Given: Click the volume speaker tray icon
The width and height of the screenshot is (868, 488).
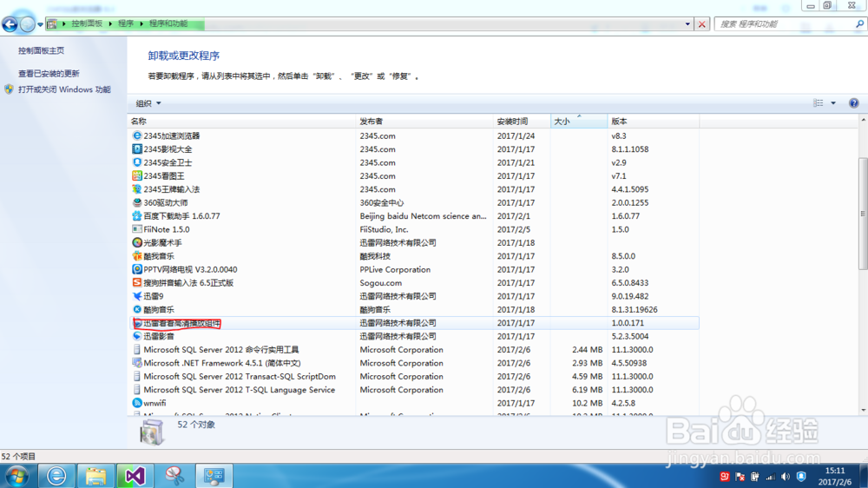Looking at the screenshot, I should pyautogui.click(x=786, y=477).
